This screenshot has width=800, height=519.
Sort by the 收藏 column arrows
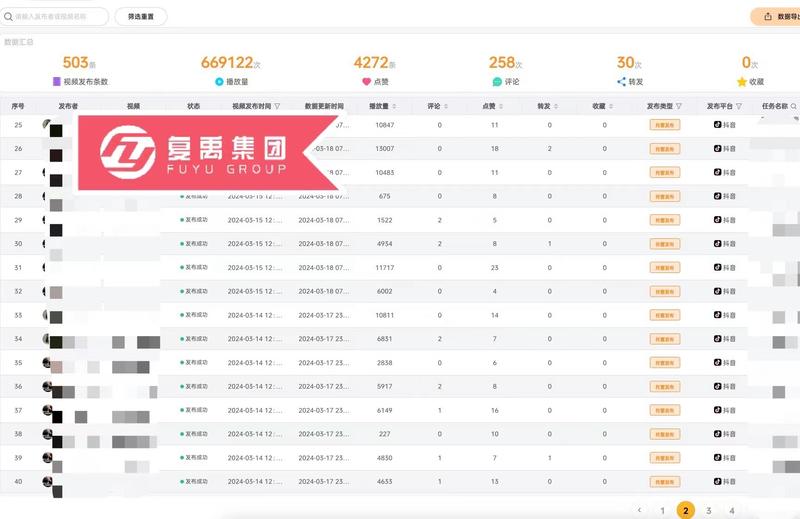(611, 106)
